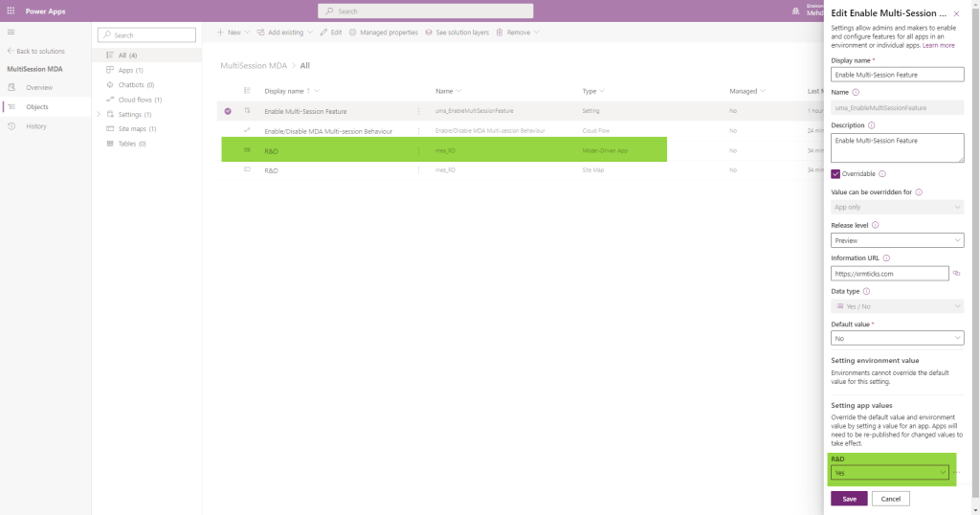Deselect the Enable Multi-Session Feature row
The width and height of the screenshot is (980, 515).
(228, 112)
